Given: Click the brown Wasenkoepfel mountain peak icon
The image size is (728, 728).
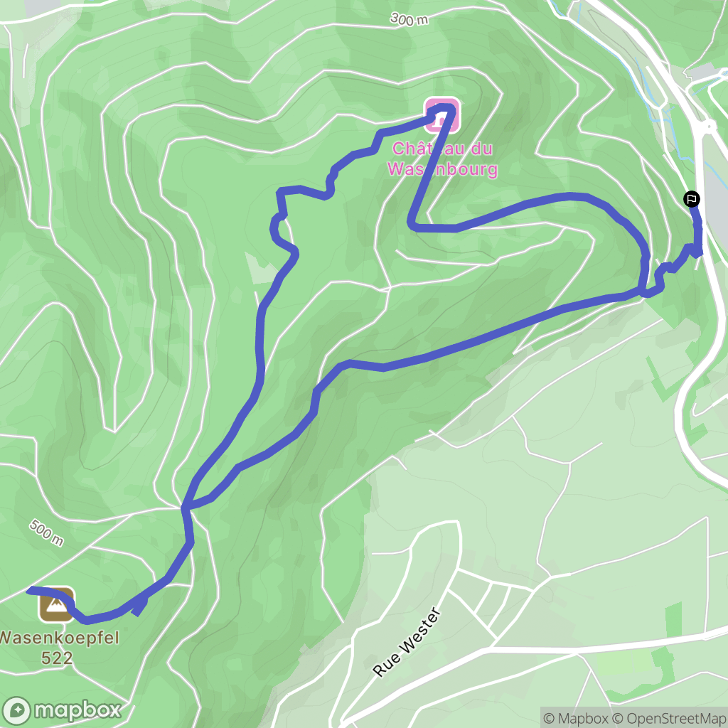Looking at the screenshot, I should tap(56, 604).
